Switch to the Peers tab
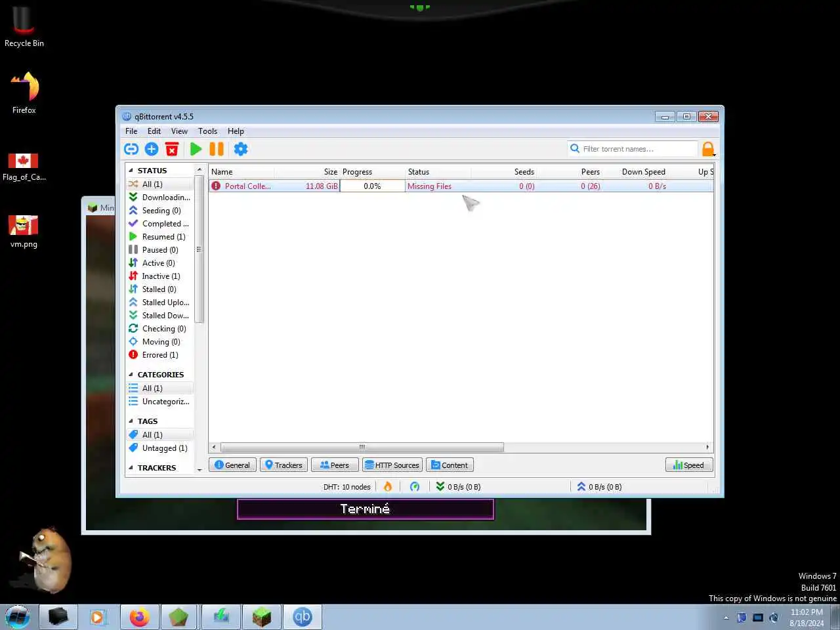The width and height of the screenshot is (840, 630). click(x=335, y=465)
